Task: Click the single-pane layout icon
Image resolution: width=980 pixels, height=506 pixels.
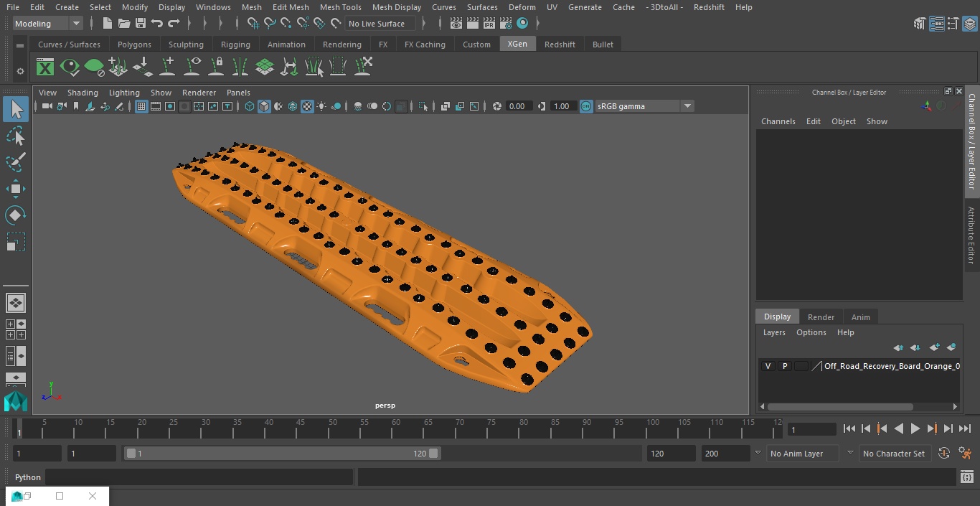Action: [16, 303]
